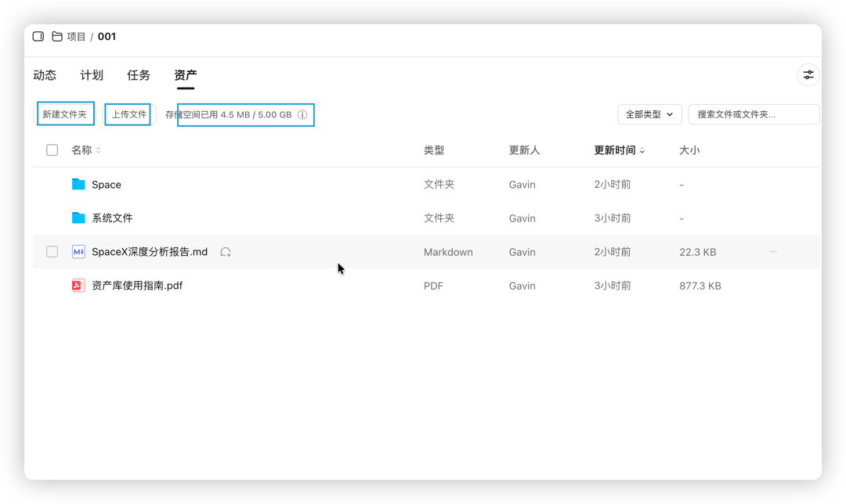
Task: Select the 资产 tab
Action: coord(185,75)
